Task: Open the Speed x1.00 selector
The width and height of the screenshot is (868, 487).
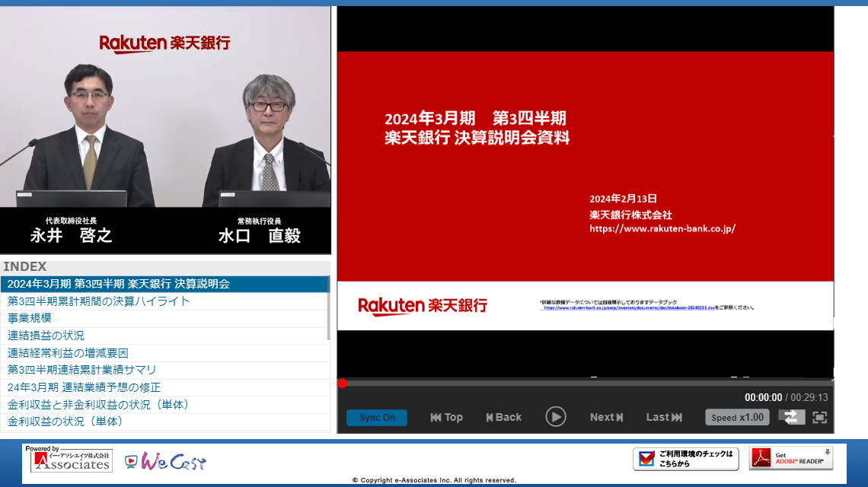Action: [737, 417]
